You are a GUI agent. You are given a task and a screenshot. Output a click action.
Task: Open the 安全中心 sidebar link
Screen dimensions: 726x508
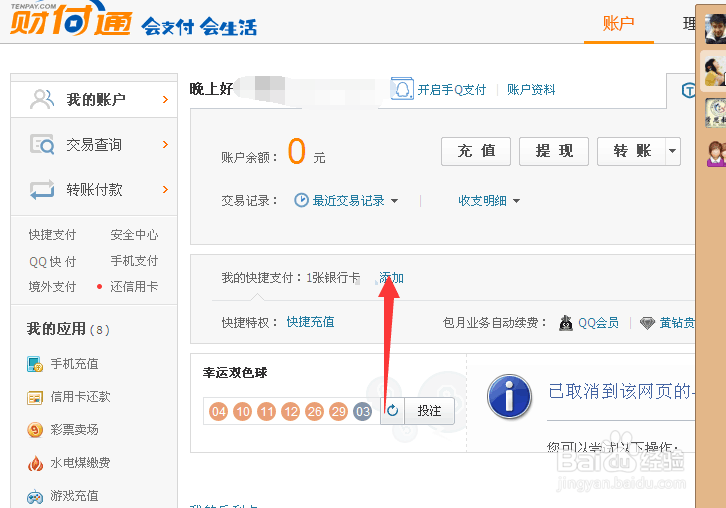point(134,235)
